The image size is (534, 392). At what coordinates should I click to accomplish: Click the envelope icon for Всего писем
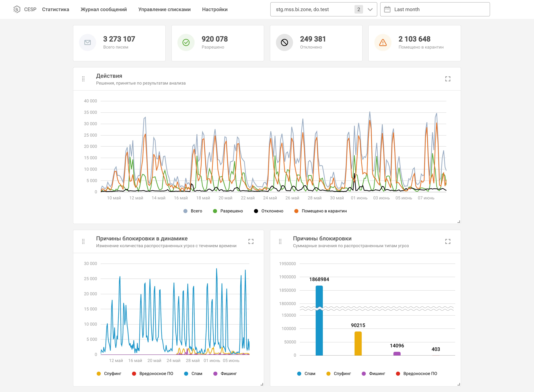click(x=87, y=42)
